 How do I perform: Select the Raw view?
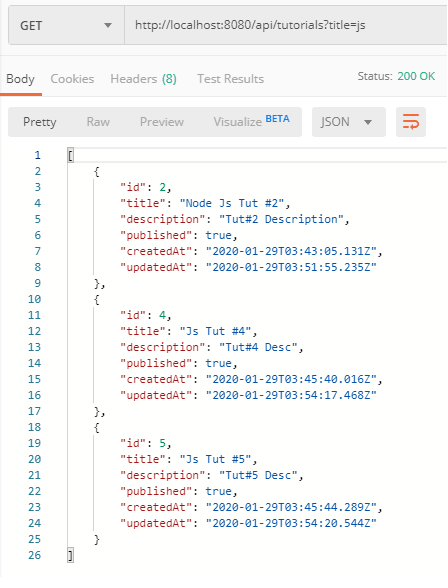coord(98,122)
